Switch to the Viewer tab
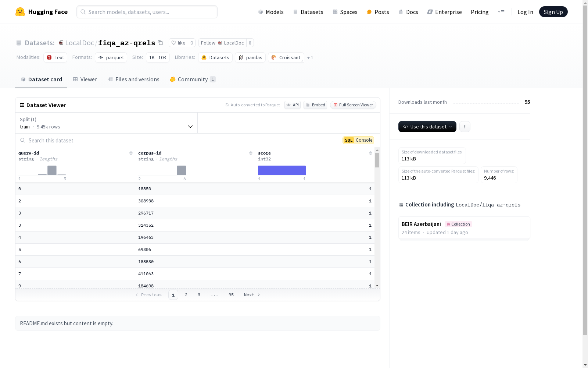The width and height of the screenshot is (588, 368). click(85, 79)
